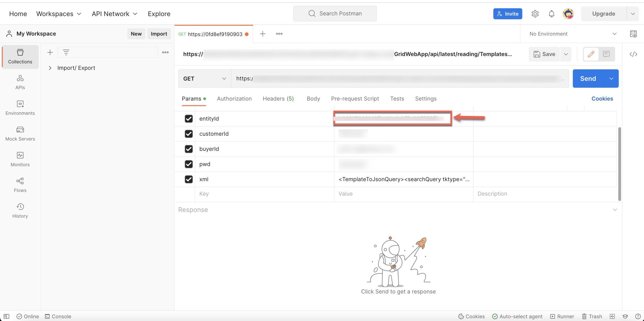Click the Save button
The image size is (644, 321).
tap(544, 54)
